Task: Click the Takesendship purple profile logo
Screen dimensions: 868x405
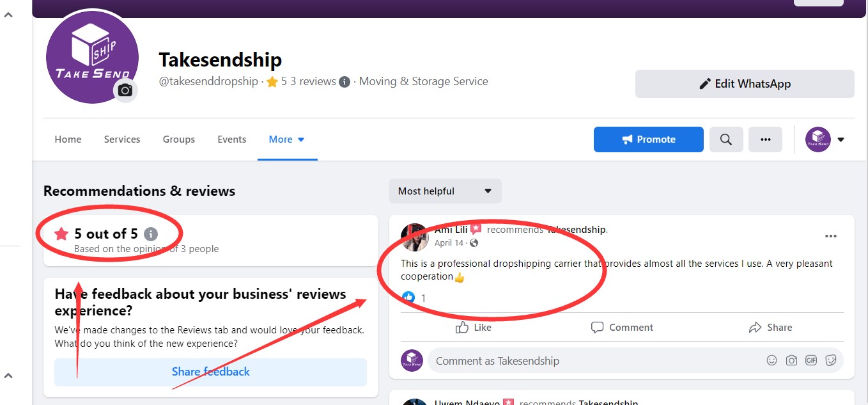Action: pos(93,57)
